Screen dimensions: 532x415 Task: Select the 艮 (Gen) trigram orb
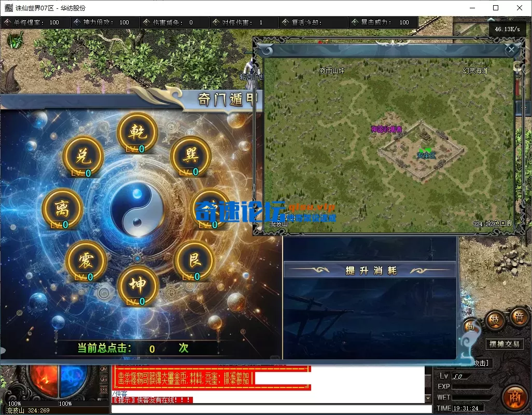pyautogui.click(x=193, y=261)
